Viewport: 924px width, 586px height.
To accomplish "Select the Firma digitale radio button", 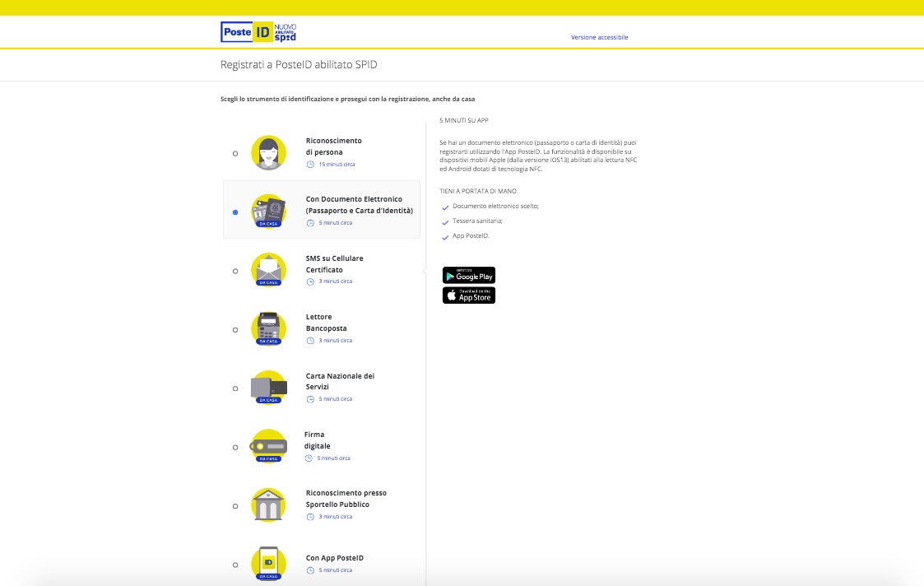I will [x=235, y=448].
